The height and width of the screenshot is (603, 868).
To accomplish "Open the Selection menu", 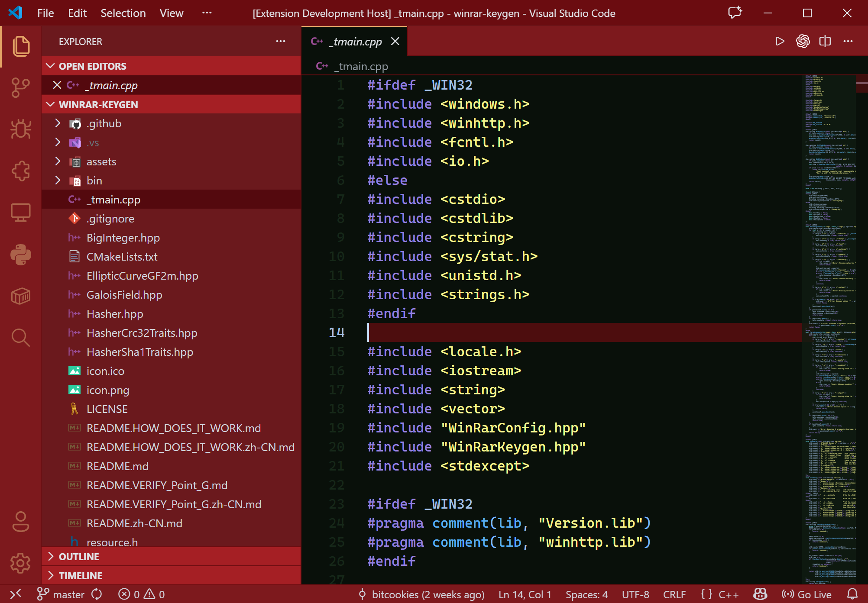I will click(123, 13).
